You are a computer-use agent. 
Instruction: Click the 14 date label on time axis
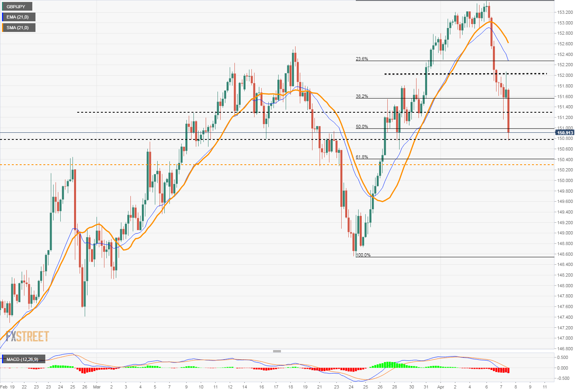click(x=244, y=387)
